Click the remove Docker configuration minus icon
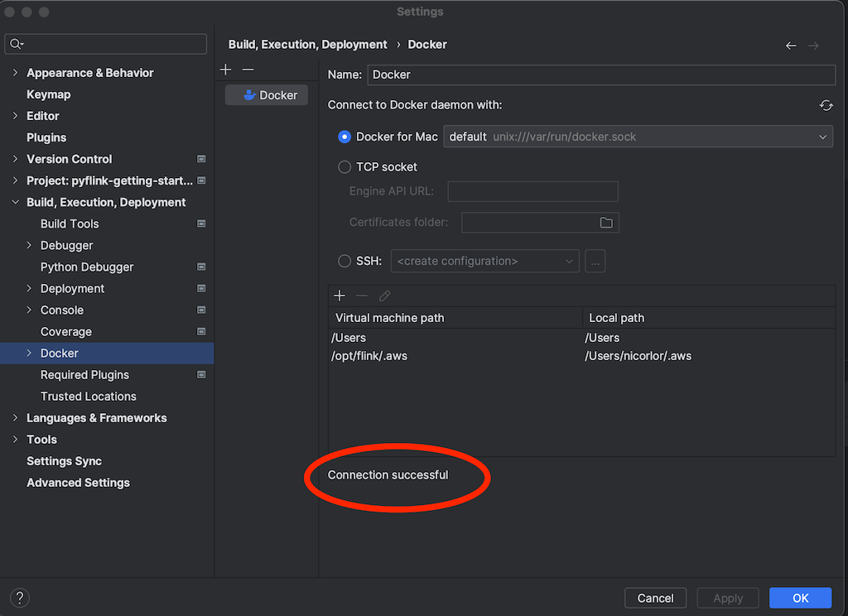 pyautogui.click(x=248, y=70)
